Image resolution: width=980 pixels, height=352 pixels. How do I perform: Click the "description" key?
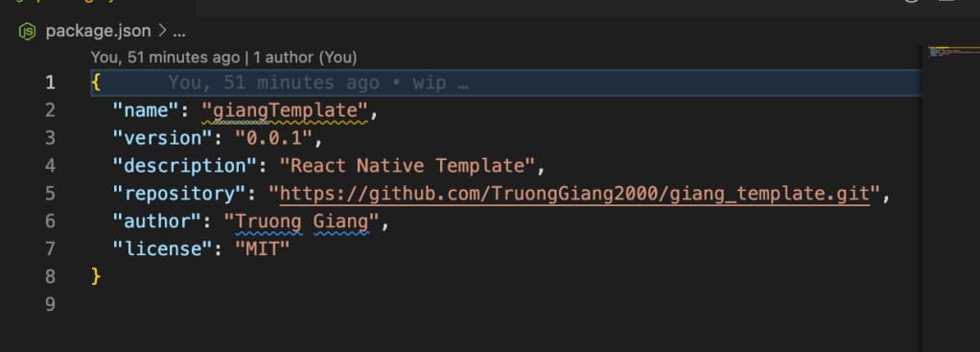tap(186, 166)
